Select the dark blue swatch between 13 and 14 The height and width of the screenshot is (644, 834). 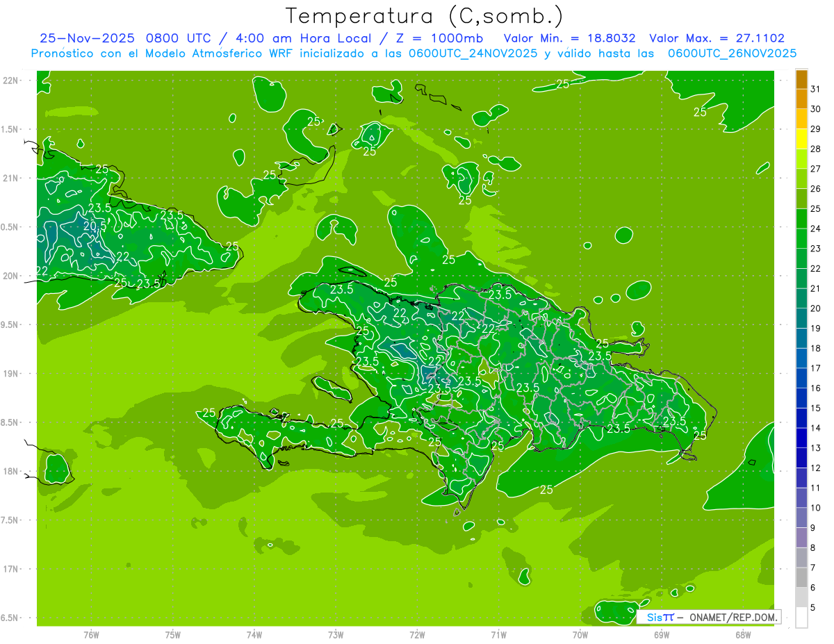pyautogui.click(x=801, y=438)
